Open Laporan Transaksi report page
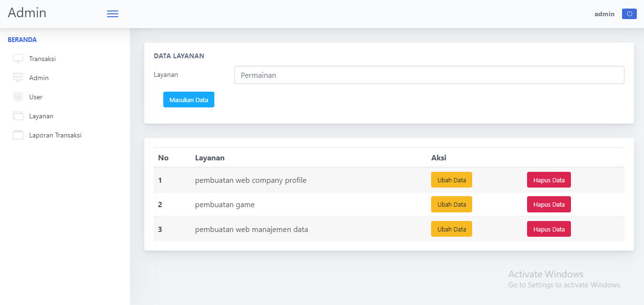 (x=55, y=135)
